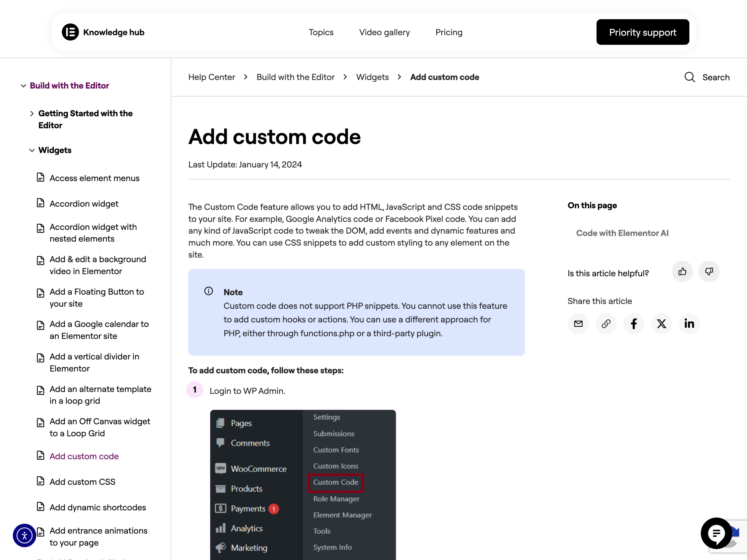
Task: Share article on X icon
Action: pyautogui.click(x=661, y=324)
